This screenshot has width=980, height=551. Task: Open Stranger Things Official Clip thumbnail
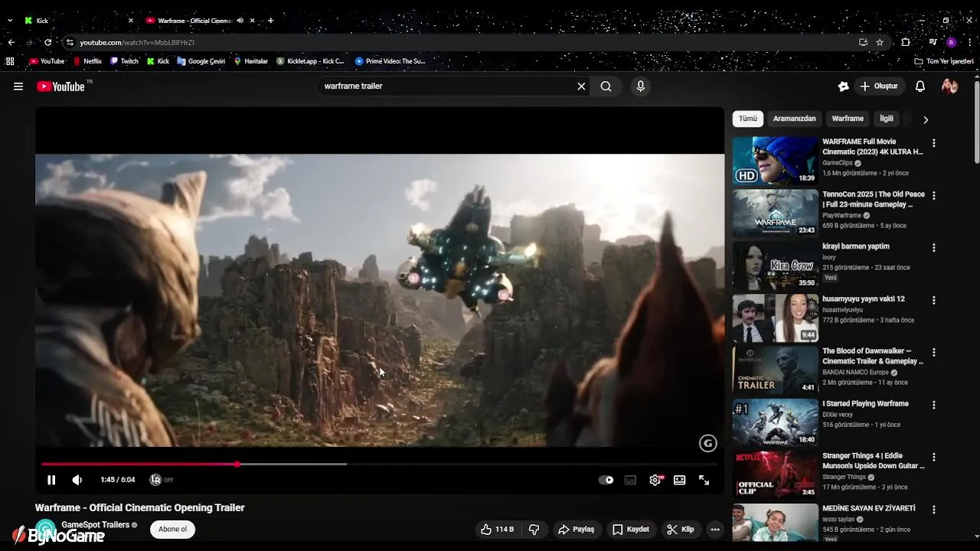775,474
